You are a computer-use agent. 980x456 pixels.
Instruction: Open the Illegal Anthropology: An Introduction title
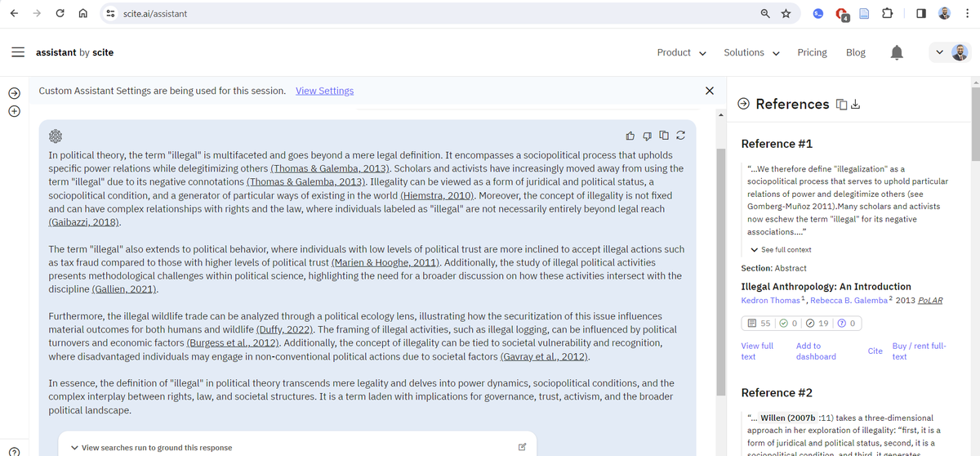click(826, 287)
